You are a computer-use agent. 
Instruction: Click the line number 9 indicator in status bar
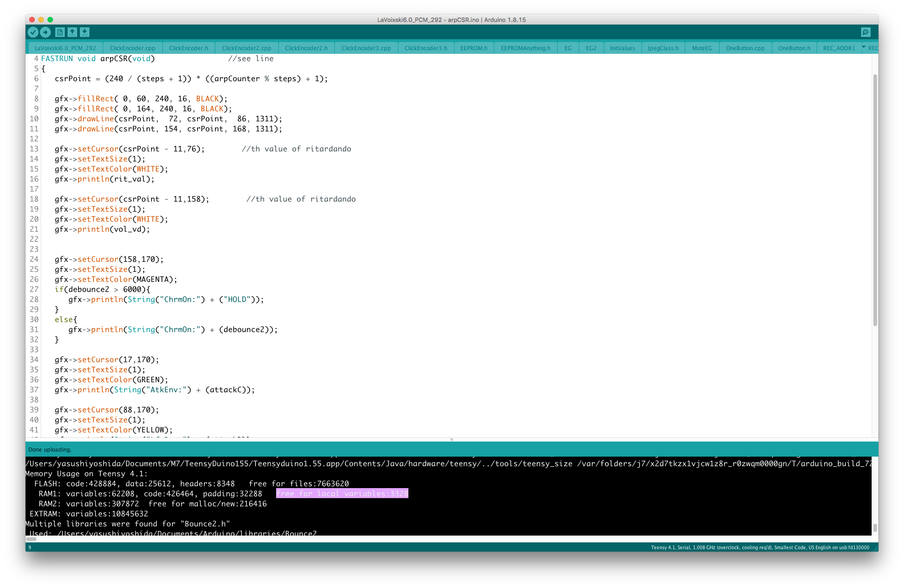pos(30,547)
